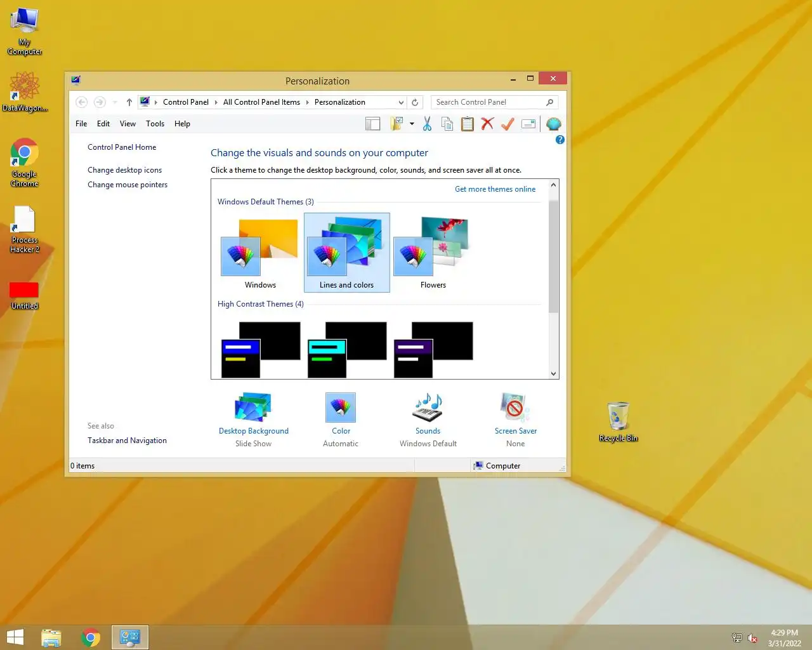Select Google Chrome desktop shortcut
The height and width of the screenshot is (650, 812).
click(x=25, y=163)
